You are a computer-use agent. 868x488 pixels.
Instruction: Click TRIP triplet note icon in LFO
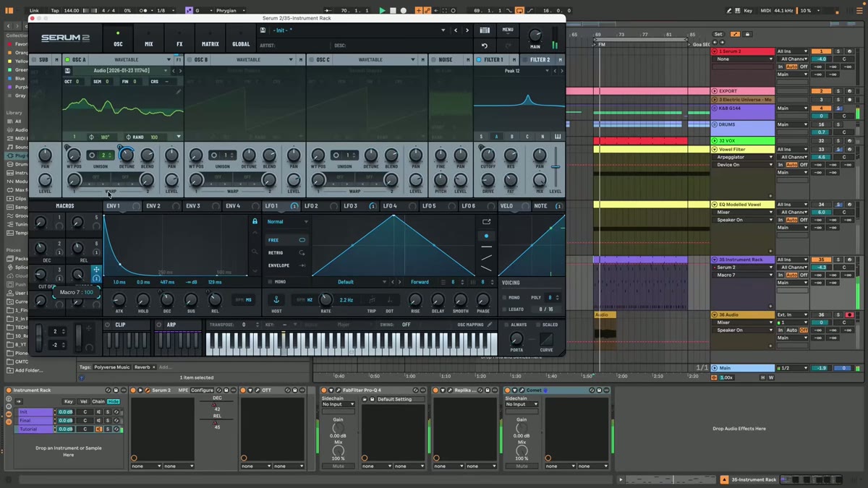tap(372, 300)
